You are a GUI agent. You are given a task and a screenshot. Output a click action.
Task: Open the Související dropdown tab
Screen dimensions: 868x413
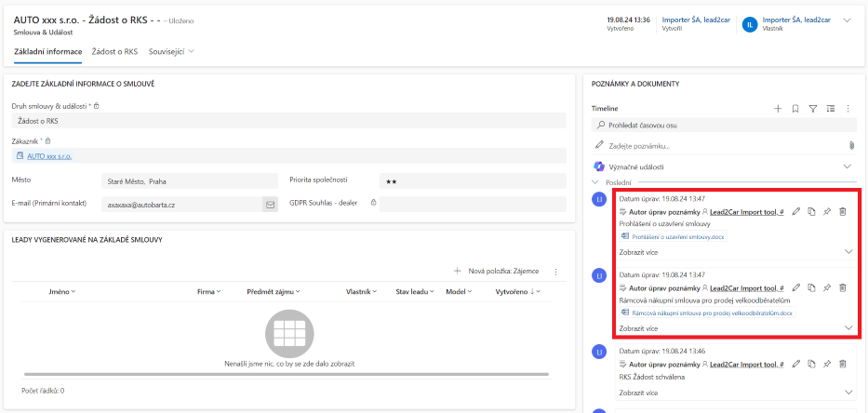(x=171, y=51)
